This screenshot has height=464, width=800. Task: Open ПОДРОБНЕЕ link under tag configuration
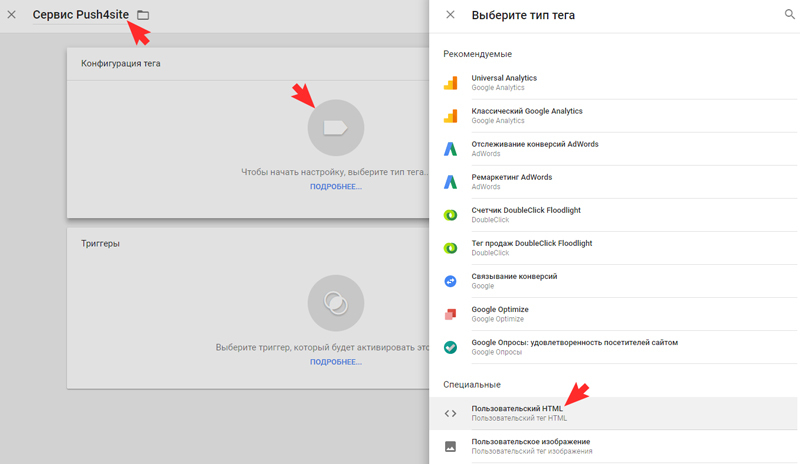click(336, 187)
